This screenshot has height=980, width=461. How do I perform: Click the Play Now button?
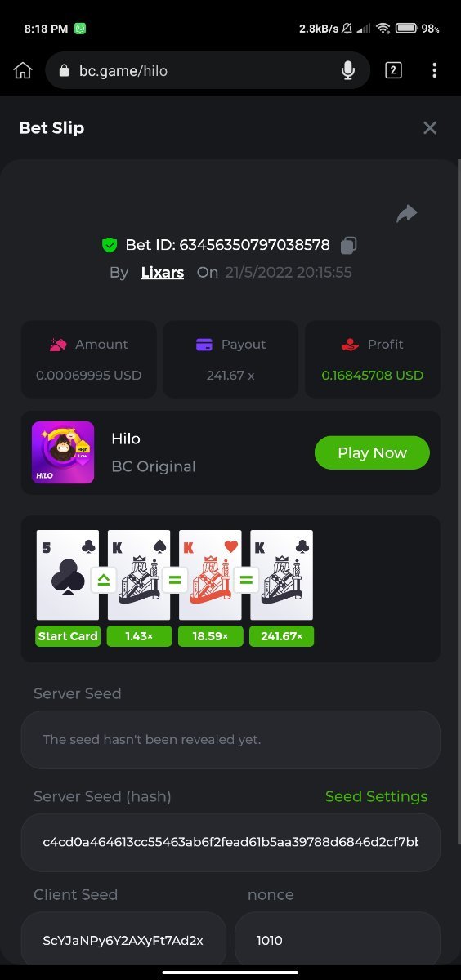[x=372, y=452]
